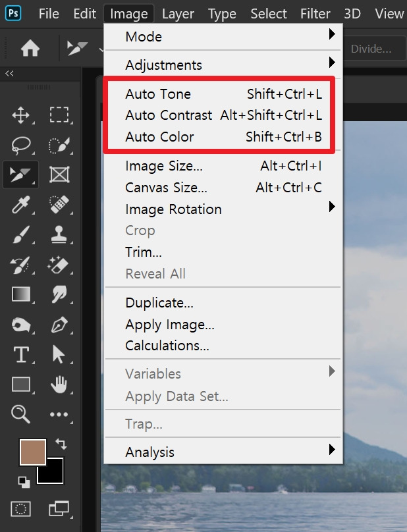Activate the Gradient tool
The width and height of the screenshot is (407, 532).
(x=21, y=294)
